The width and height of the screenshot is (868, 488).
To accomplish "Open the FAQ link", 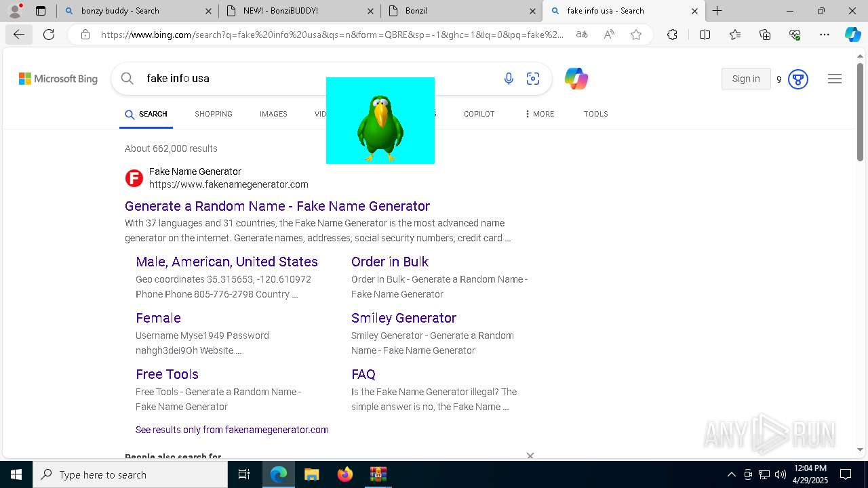I will coord(363,374).
